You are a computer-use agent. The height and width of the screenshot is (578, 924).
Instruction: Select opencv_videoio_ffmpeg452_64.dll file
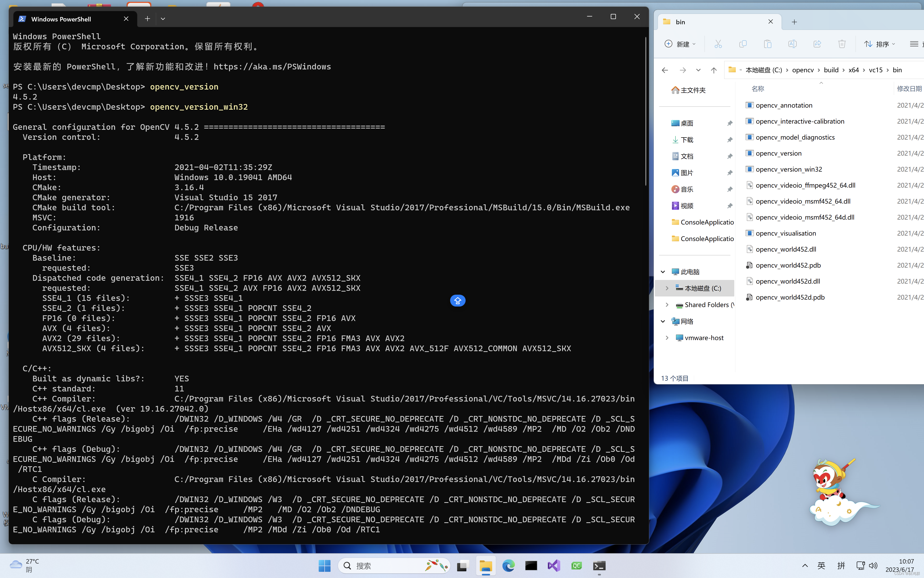click(805, 186)
